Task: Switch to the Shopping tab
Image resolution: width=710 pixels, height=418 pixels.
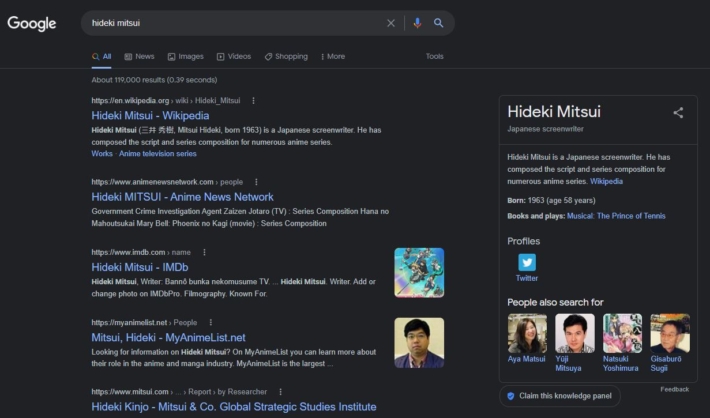Action: click(x=286, y=57)
